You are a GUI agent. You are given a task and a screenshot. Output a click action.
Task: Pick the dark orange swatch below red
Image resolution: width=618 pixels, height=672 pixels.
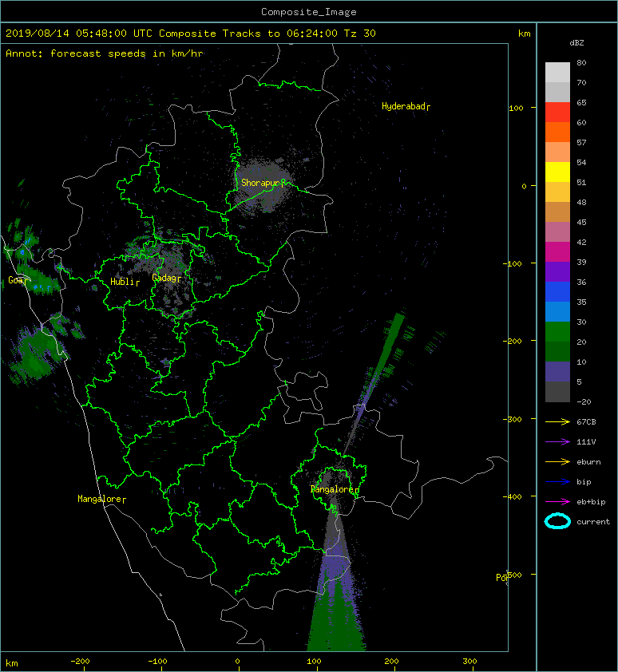click(557, 132)
